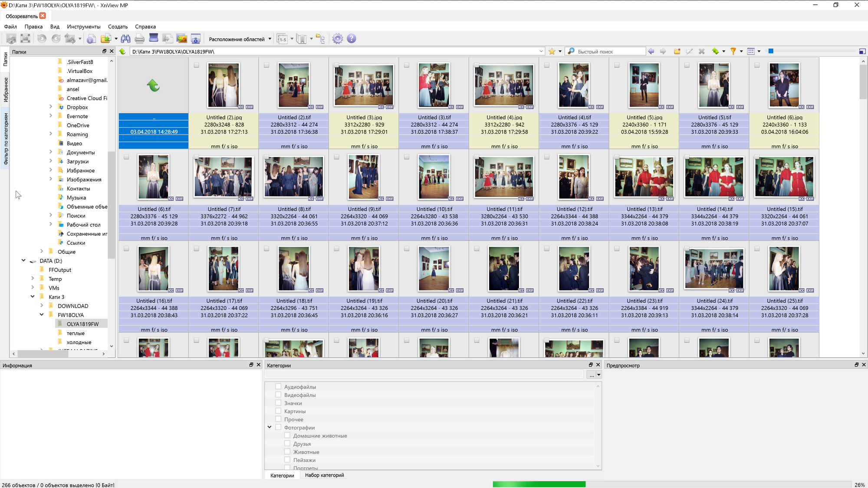The width and height of the screenshot is (868, 488).
Task: Click the screen capture camera icon
Action: (196, 39)
